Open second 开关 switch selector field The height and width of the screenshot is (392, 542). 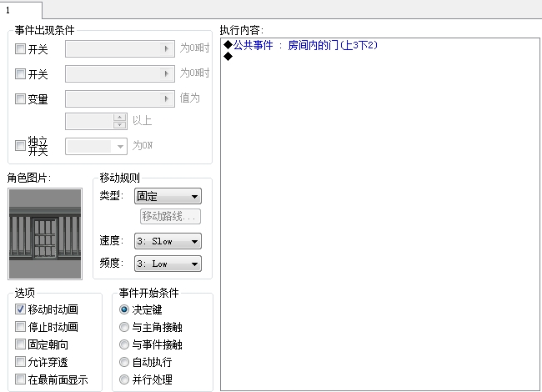(120, 73)
